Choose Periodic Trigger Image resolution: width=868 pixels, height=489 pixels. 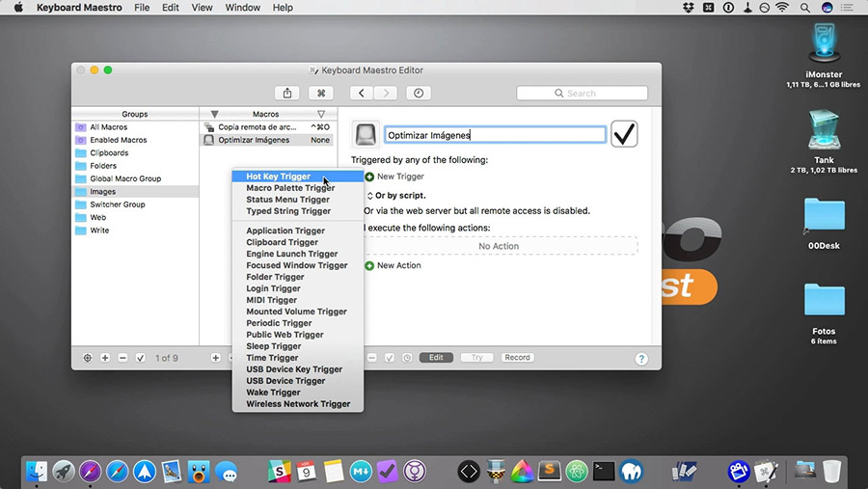(x=298, y=323)
